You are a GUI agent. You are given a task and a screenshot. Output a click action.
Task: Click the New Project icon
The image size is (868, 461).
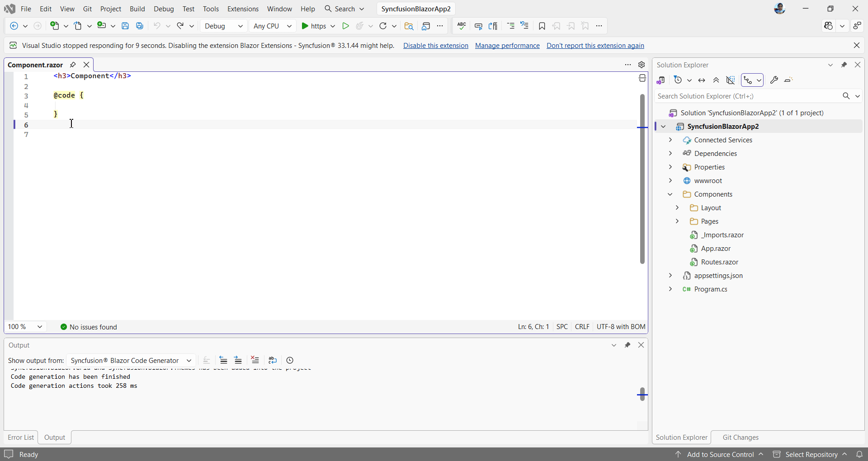coord(55,26)
